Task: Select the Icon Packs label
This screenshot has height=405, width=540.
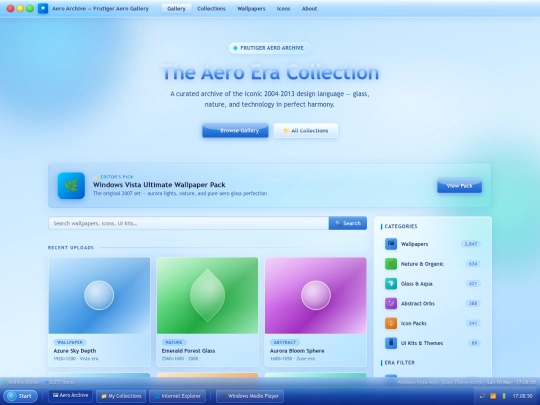Action: (414, 323)
